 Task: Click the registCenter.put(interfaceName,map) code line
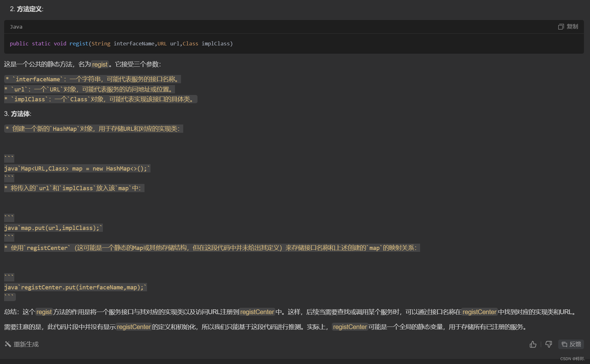pyautogui.click(x=76, y=287)
